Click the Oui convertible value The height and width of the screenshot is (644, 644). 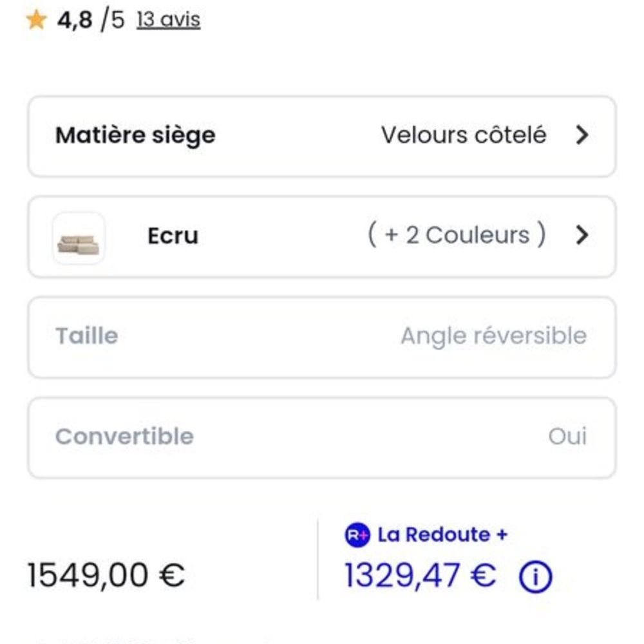[x=567, y=436]
